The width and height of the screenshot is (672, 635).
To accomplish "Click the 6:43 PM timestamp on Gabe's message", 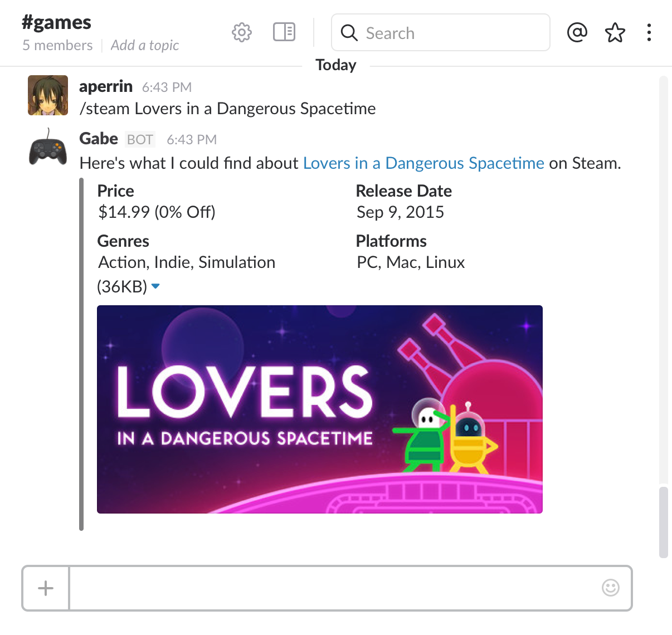I will pyautogui.click(x=192, y=140).
